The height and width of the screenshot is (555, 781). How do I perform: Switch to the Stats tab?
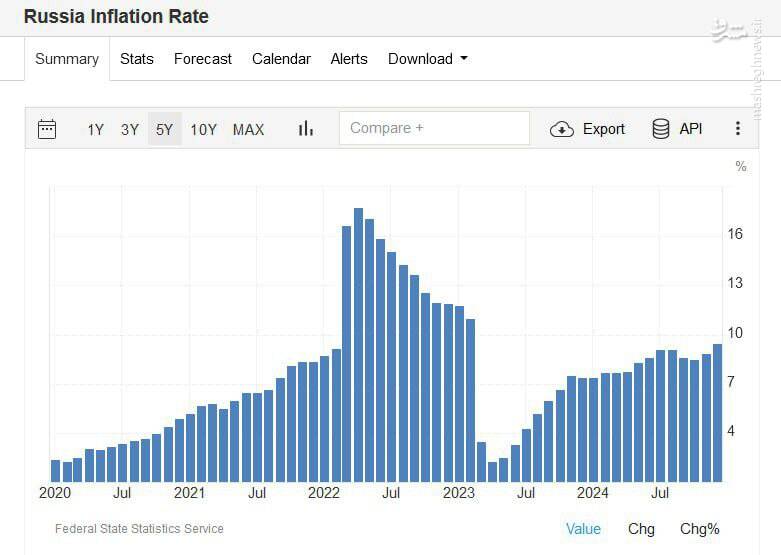click(137, 59)
